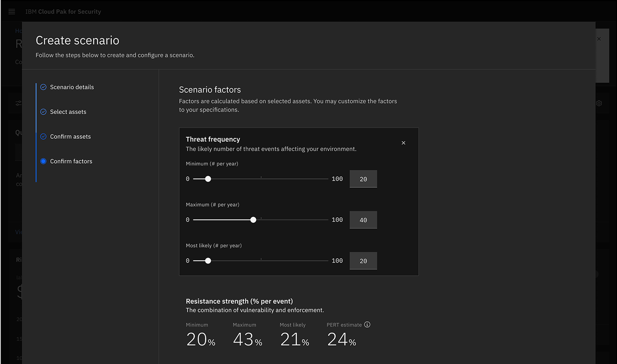The height and width of the screenshot is (364, 617).
Task: Dismiss the background notification with the X
Action: tap(599, 39)
